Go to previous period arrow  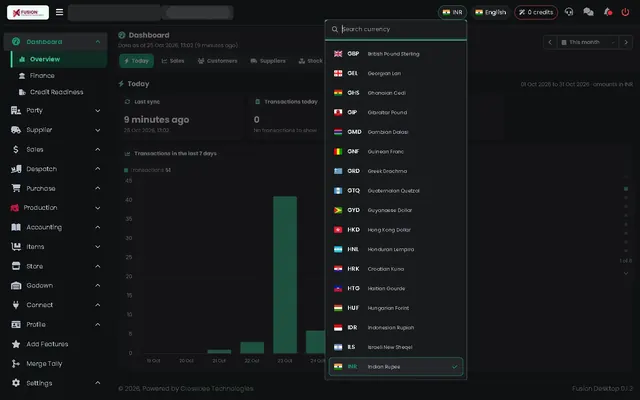tap(550, 42)
